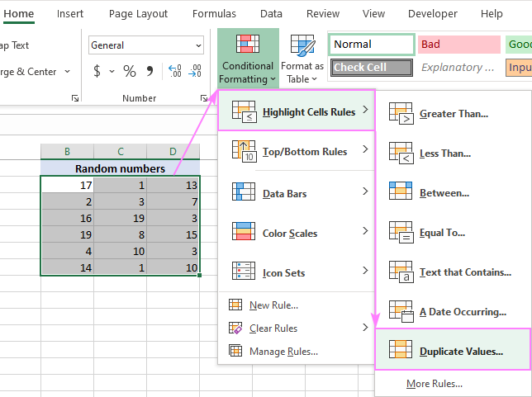
Task: Click Increase Decimal icon
Action: (x=174, y=72)
